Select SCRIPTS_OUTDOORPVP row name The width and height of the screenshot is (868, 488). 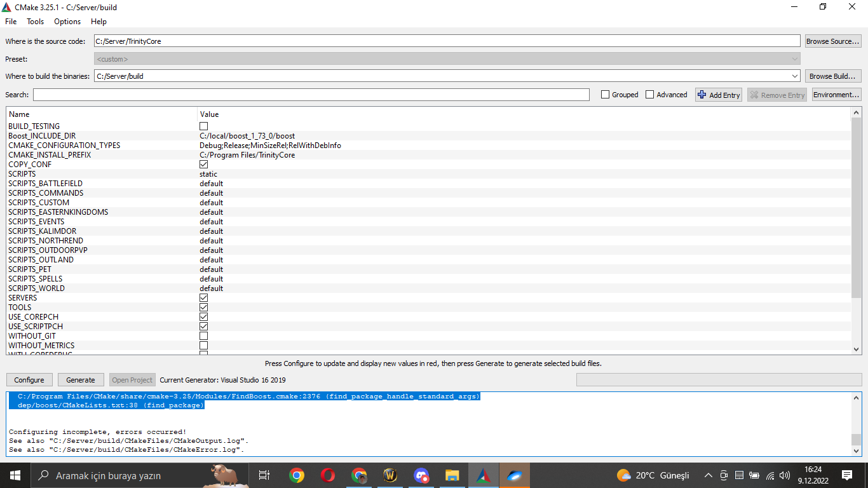point(48,250)
